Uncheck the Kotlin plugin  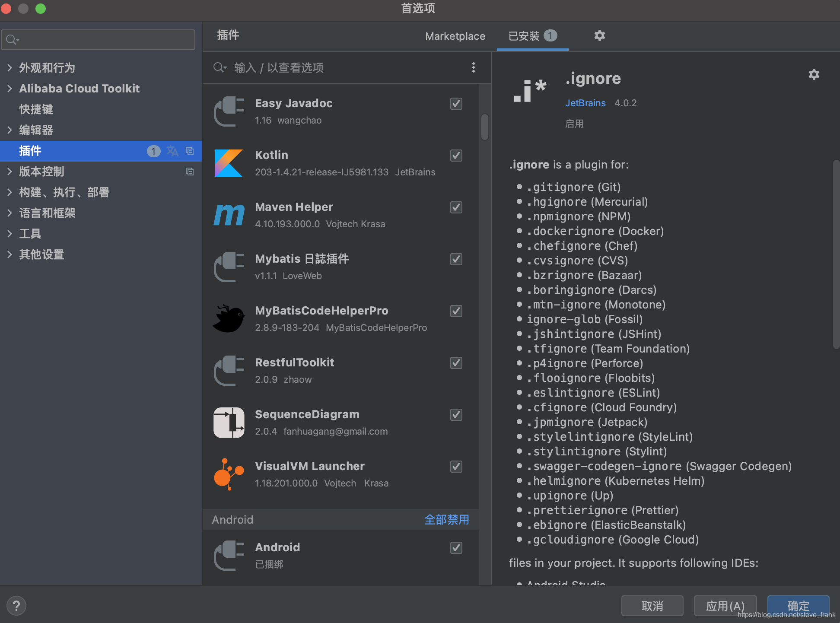pos(456,156)
